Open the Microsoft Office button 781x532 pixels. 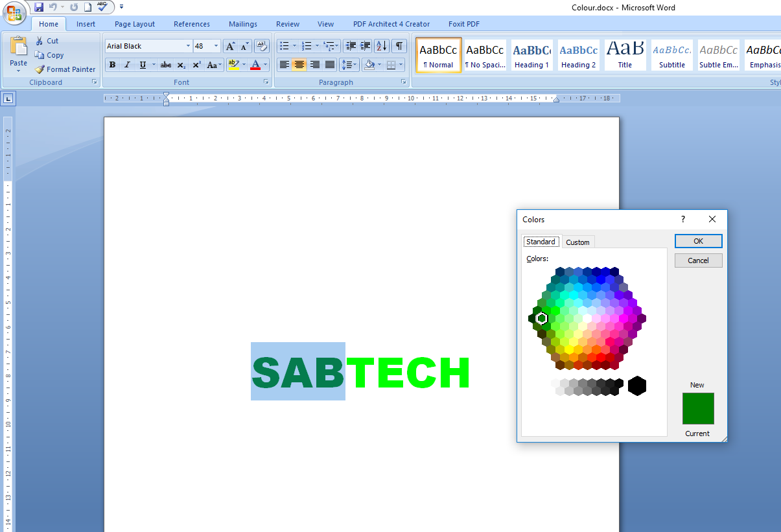pyautogui.click(x=16, y=13)
